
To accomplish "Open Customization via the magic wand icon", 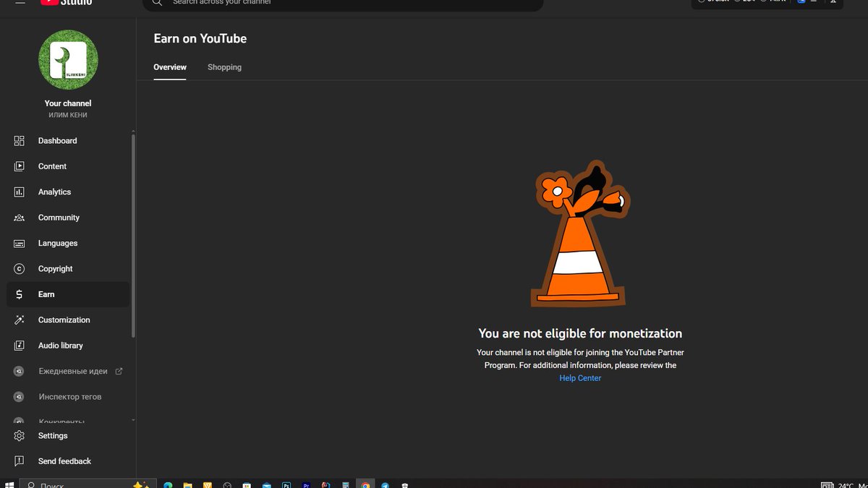I will click(x=20, y=320).
